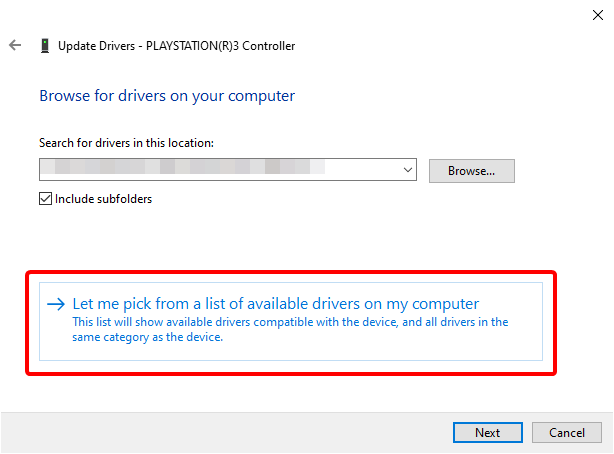Image resolution: width=614 pixels, height=454 pixels.
Task: Click the device icon beside Update Drivers
Action: pyautogui.click(x=44, y=45)
